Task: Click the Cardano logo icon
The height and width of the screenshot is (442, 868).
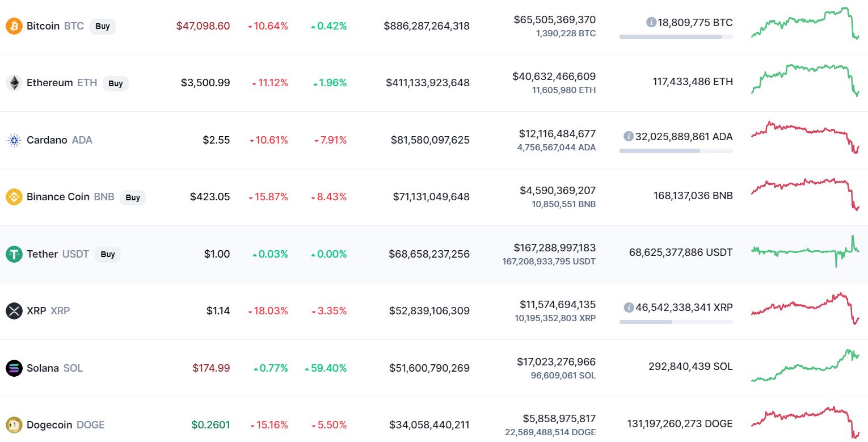Action: tap(14, 140)
